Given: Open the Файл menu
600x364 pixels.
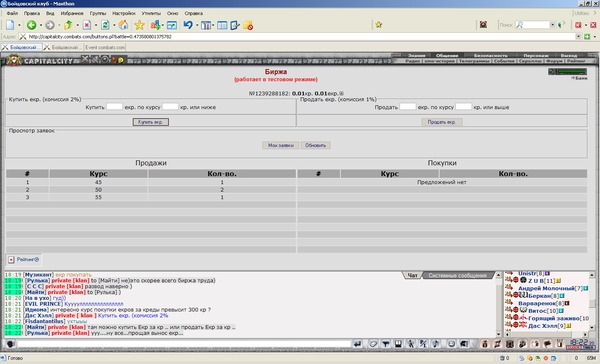Looking at the screenshot, I should (12, 13).
